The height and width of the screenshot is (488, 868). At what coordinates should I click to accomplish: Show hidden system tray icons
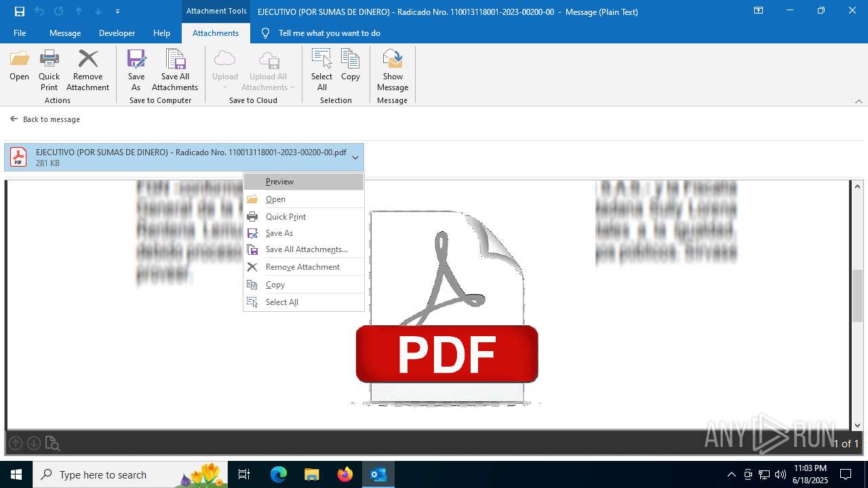tap(731, 474)
